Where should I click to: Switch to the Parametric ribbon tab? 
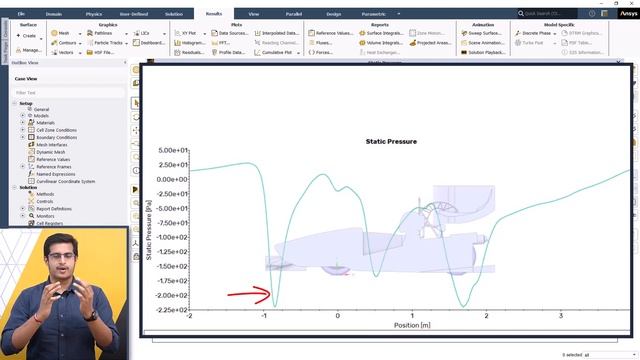coord(373,13)
